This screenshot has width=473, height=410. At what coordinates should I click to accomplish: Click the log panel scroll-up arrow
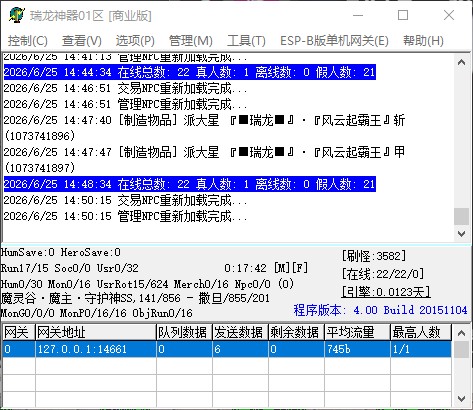(461, 62)
